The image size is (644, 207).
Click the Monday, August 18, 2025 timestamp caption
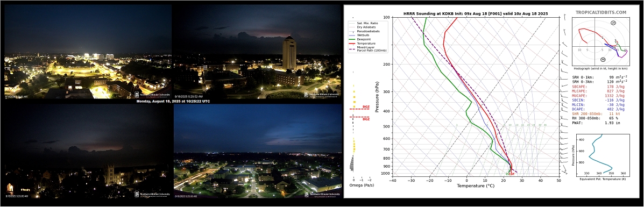(x=173, y=101)
